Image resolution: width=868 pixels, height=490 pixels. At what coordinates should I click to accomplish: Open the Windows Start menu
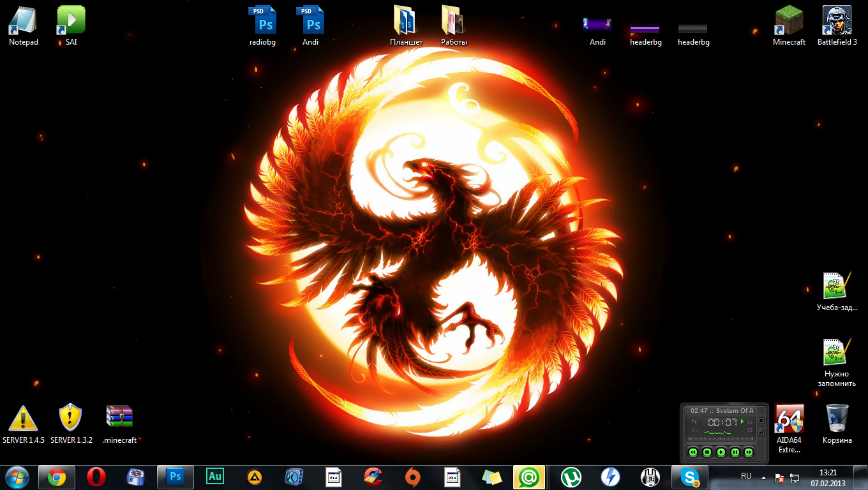(17, 477)
